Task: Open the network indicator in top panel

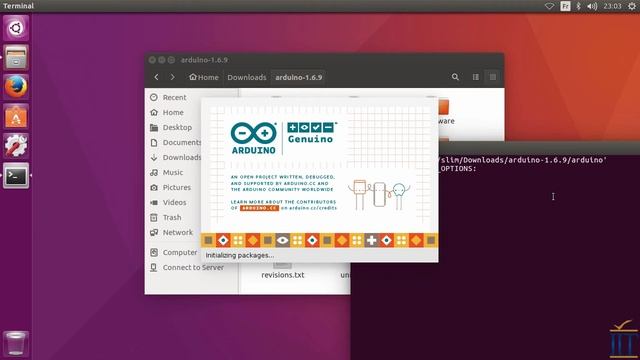Action: (549, 6)
